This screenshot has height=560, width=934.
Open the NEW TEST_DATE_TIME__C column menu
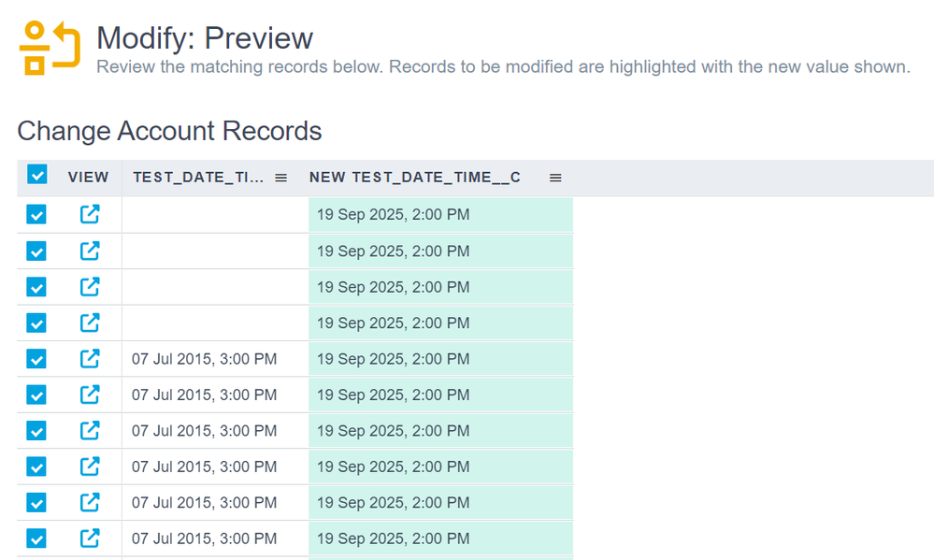pyautogui.click(x=555, y=178)
